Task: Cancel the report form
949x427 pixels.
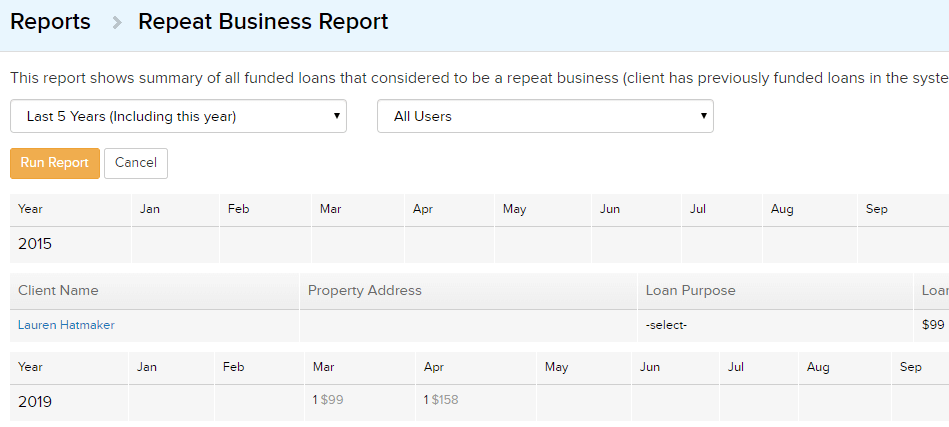Action: pyautogui.click(x=136, y=163)
